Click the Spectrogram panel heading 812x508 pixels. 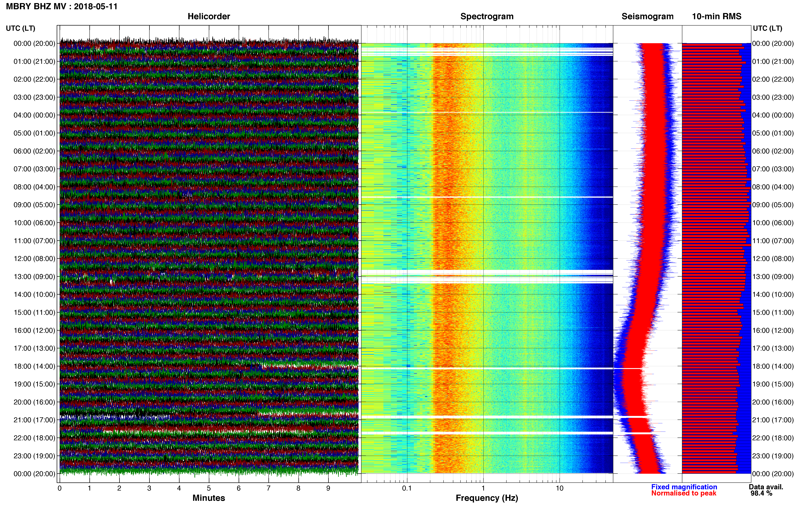[x=487, y=16]
